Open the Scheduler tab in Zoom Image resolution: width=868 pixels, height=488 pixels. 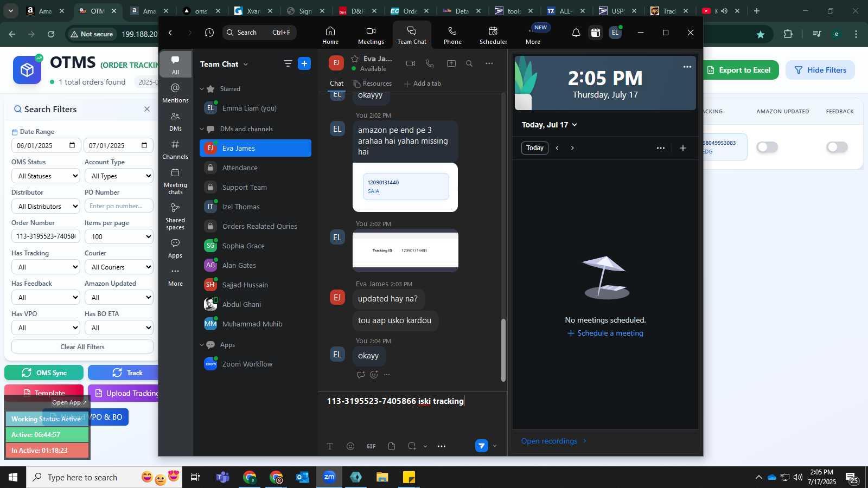coord(493,35)
